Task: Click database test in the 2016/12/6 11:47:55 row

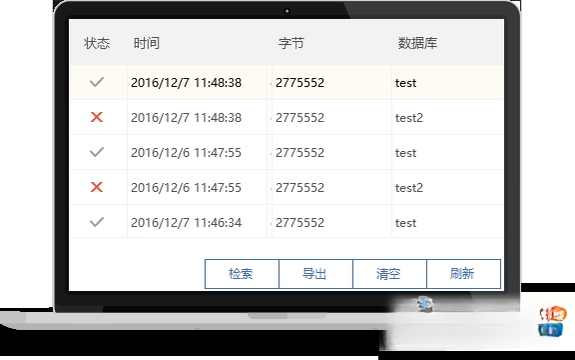Action: click(x=406, y=153)
